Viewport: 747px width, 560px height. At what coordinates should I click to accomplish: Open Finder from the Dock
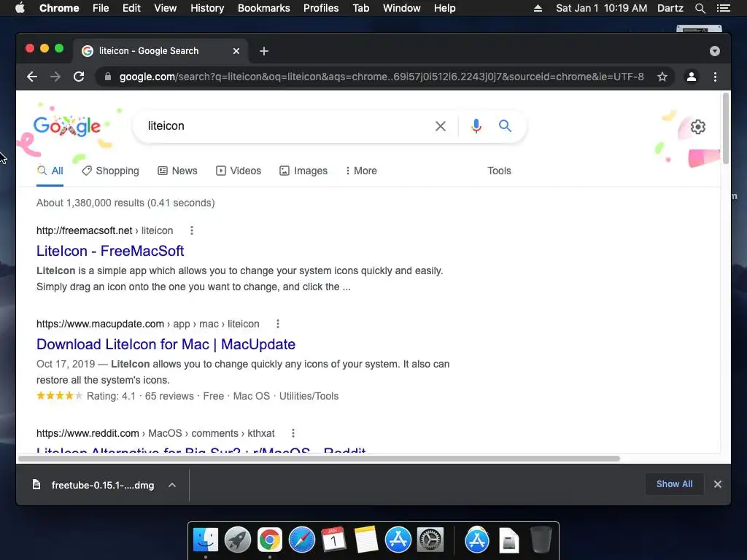[x=206, y=540]
